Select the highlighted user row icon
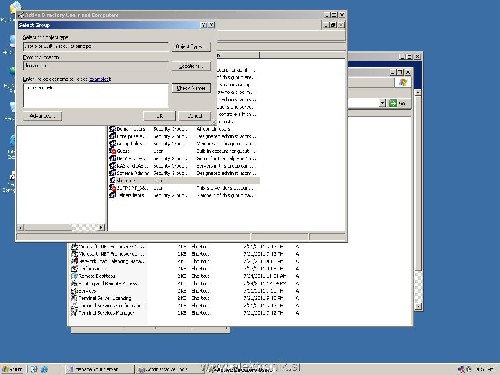This screenshot has width=500, height=375. (112, 180)
